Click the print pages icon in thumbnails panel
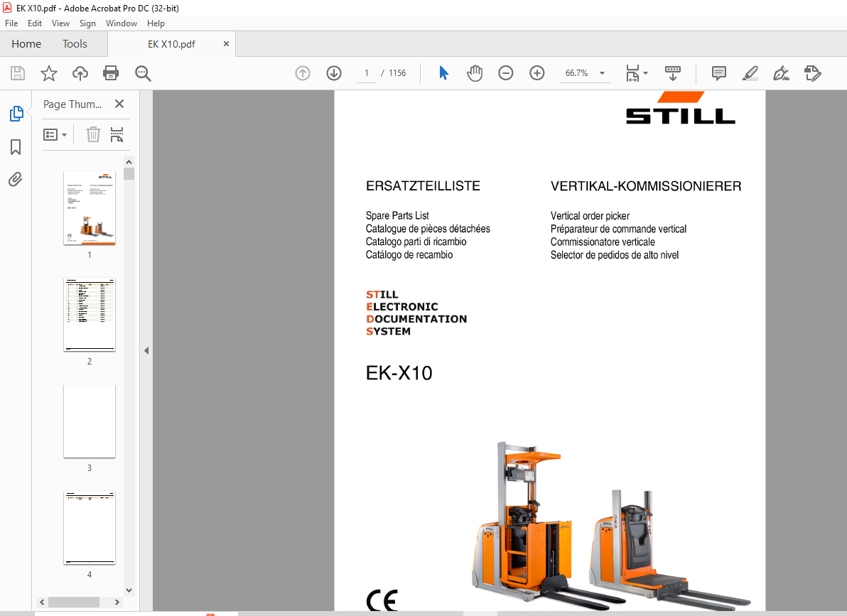Screen dimensions: 847x616 [117, 134]
